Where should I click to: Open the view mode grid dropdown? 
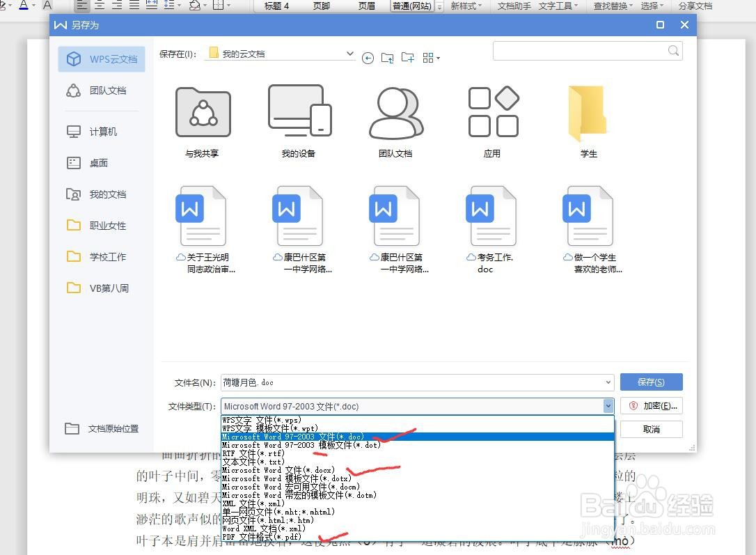coord(431,58)
